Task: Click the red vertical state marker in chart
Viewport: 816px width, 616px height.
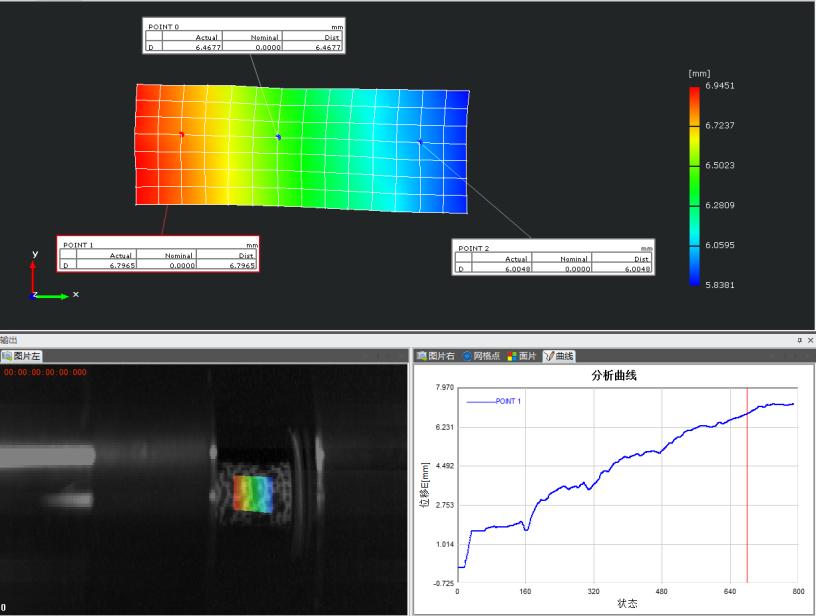Action: point(747,480)
